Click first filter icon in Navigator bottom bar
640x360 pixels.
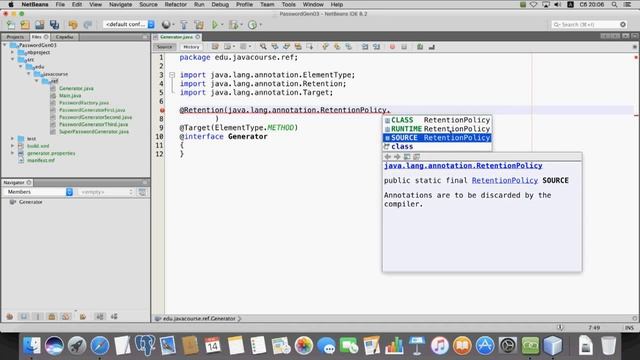[x=10, y=316]
